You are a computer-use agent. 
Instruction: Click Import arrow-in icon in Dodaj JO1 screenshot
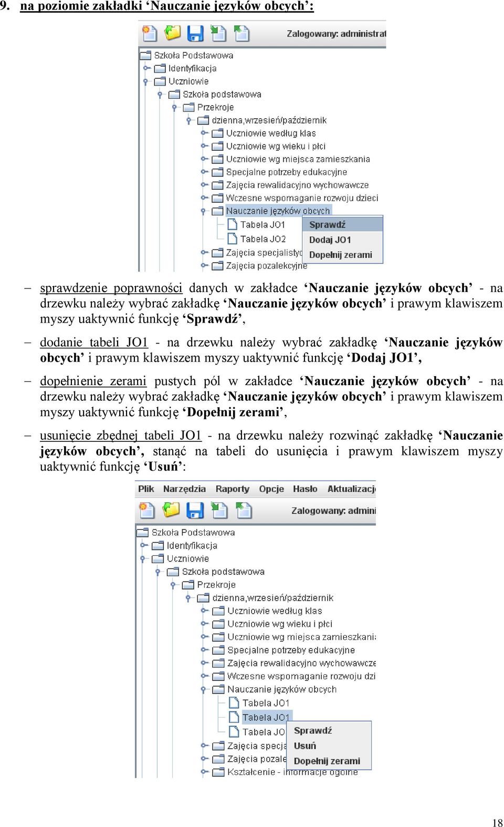pyautogui.click(x=218, y=33)
